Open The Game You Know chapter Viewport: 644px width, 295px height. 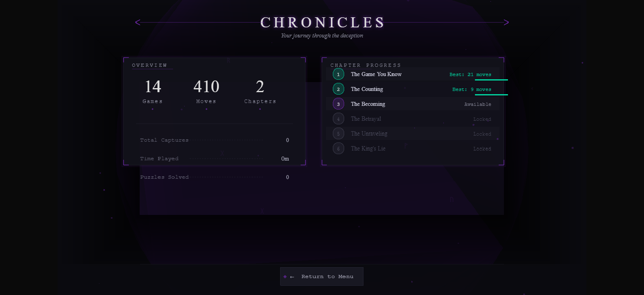pos(413,74)
